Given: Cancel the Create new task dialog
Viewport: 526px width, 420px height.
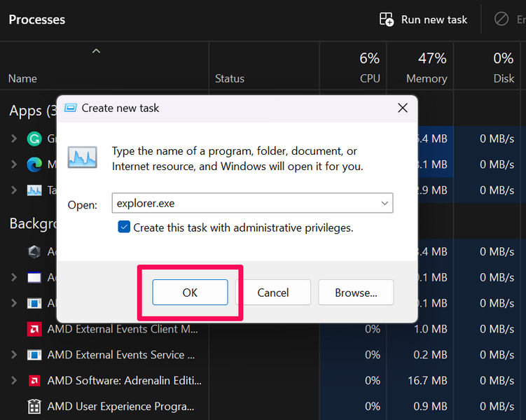Looking at the screenshot, I should 273,293.
